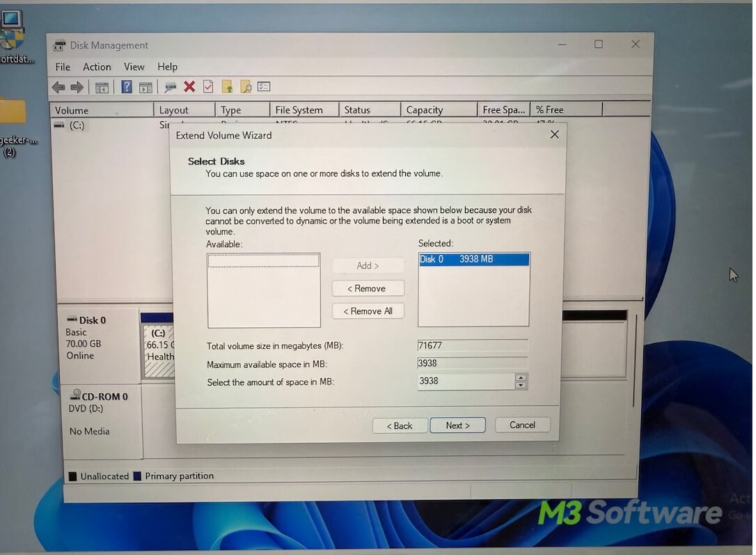
Task: Click the show/hide action pane icon
Action: [145, 87]
